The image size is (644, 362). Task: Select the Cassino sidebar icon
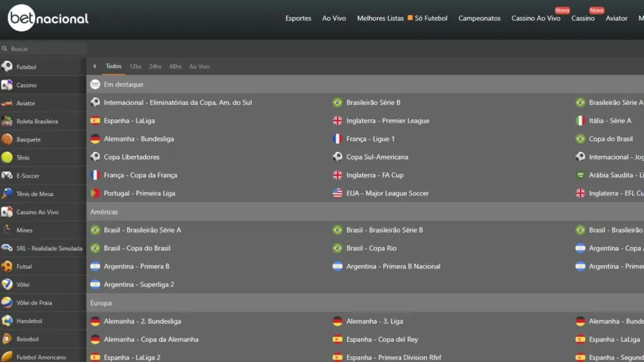pos(7,85)
